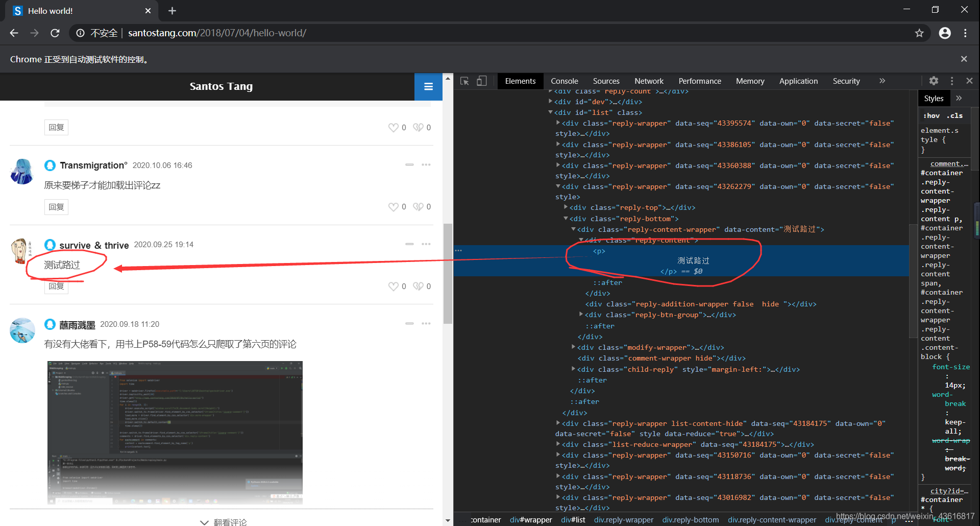980x526 pixels.
Task: Click the site security info icon
Action: point(80,33)
